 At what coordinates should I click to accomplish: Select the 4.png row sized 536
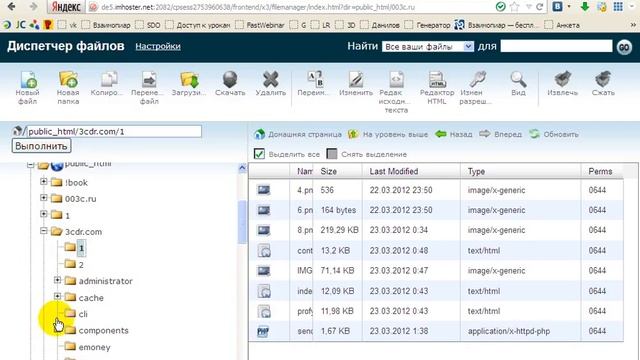pyautogui.click(x=436, y=190)
